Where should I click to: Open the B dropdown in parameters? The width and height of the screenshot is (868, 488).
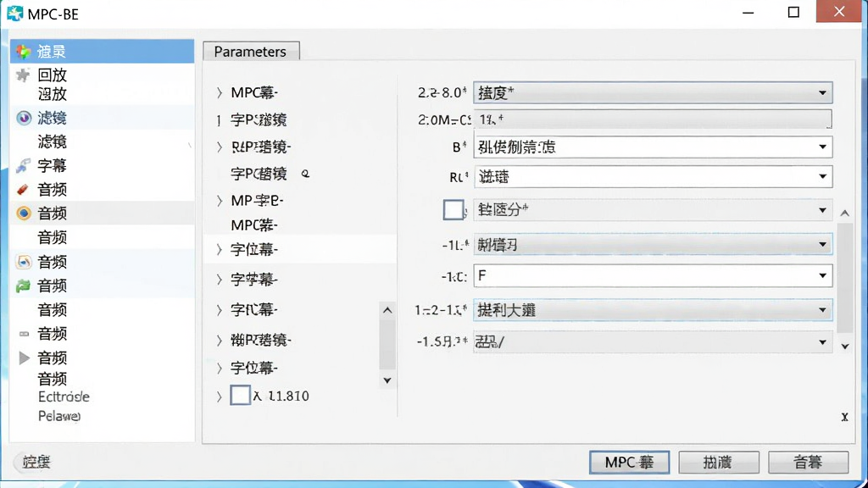click(x=653, y=147)
